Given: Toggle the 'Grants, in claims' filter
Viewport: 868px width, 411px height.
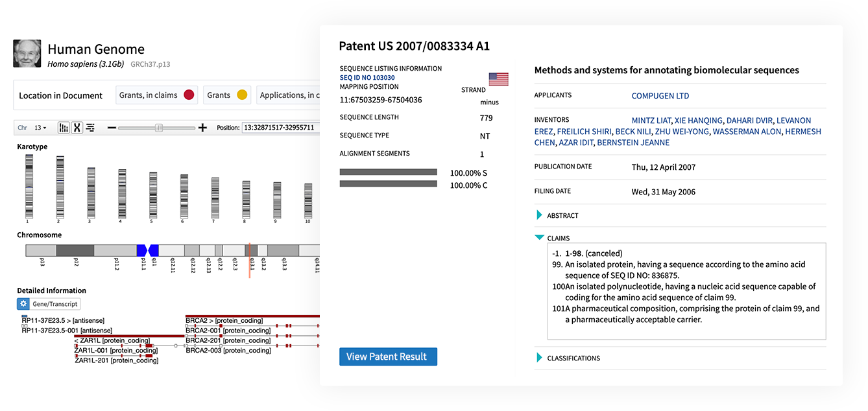Looking at the screenshot, I should pyautogui.click(x=156, y=95).
